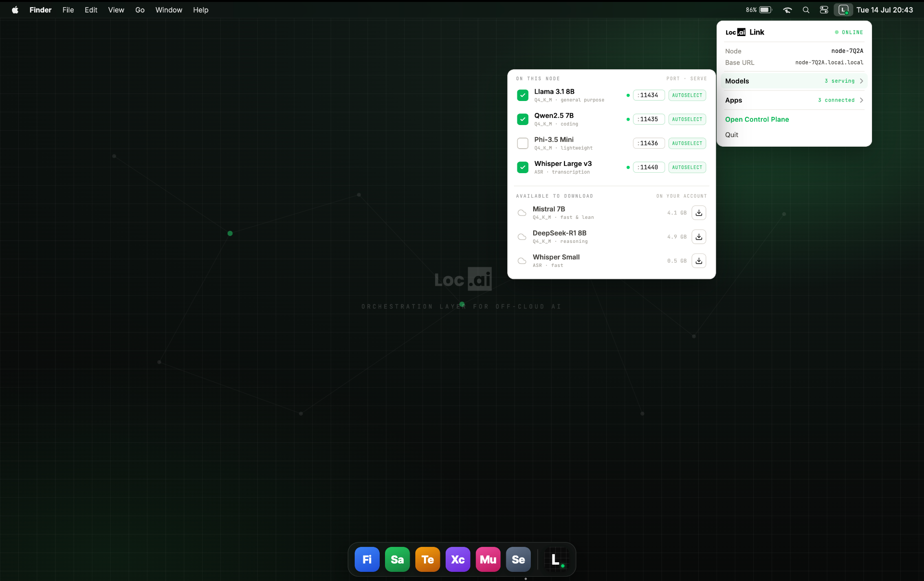This screenshot has height=581, width=924.
Task: Click Open Control Plane link
Action: (x=757, y=119)
